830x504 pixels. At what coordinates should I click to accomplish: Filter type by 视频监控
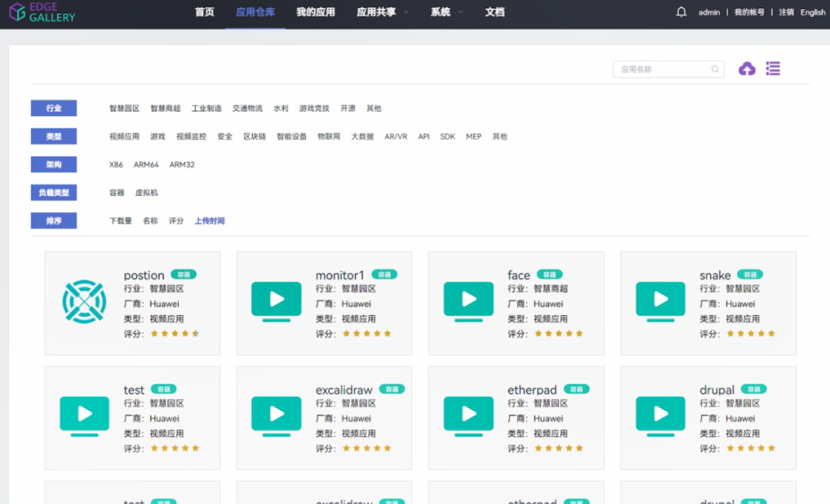[x=191, y=136]
